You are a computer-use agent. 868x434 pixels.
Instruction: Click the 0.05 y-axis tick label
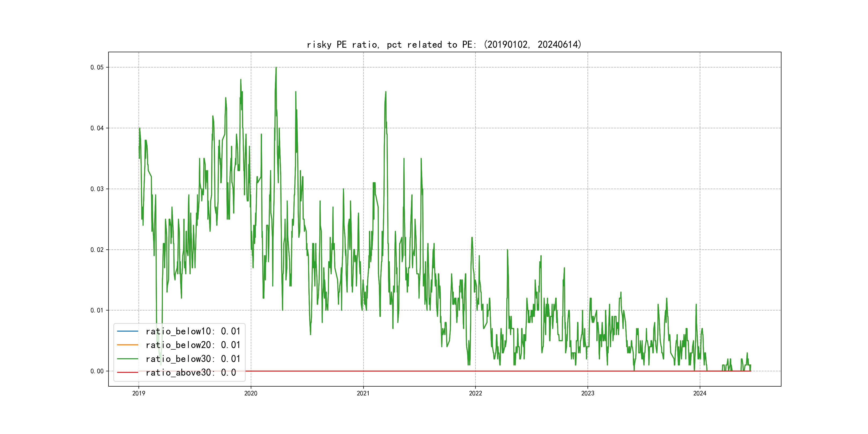97,68
